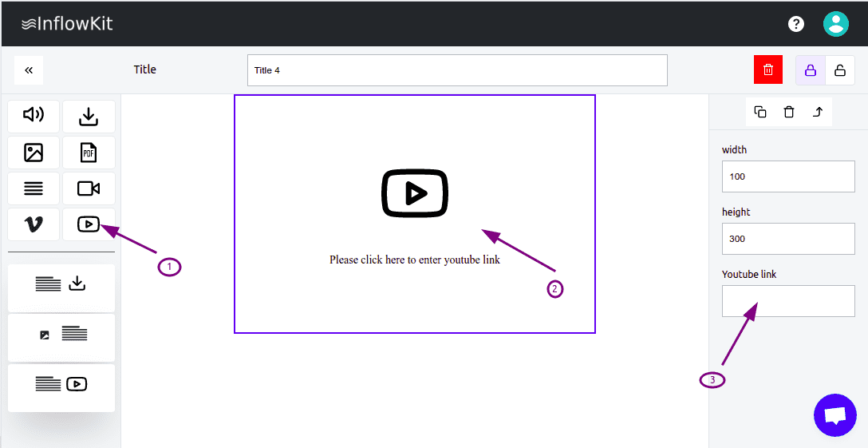868x448 pixels.
Task: Click the move-up arrow icon
Action: (818, 112)
